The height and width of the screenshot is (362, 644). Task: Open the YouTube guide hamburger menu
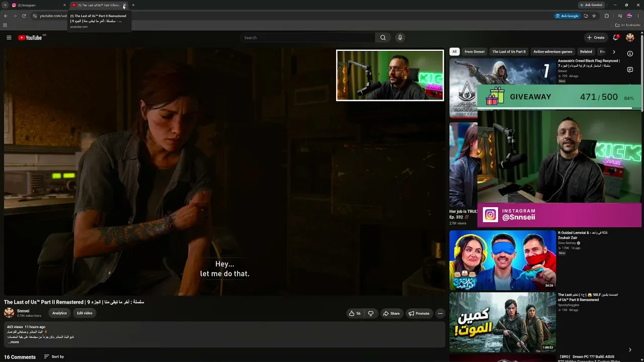9,38
